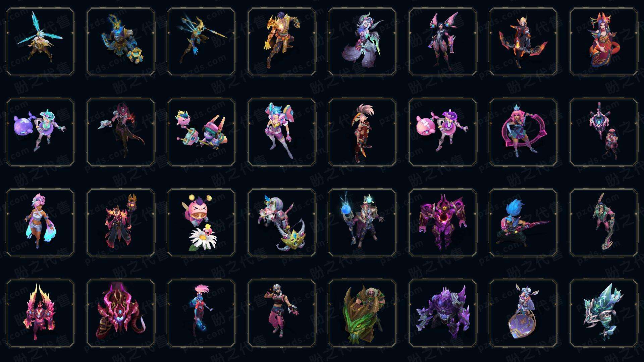Open the purple crystal spiked beast skin
Image resolution: width=644 pixels, height=362 pixels.
(443, 313)
